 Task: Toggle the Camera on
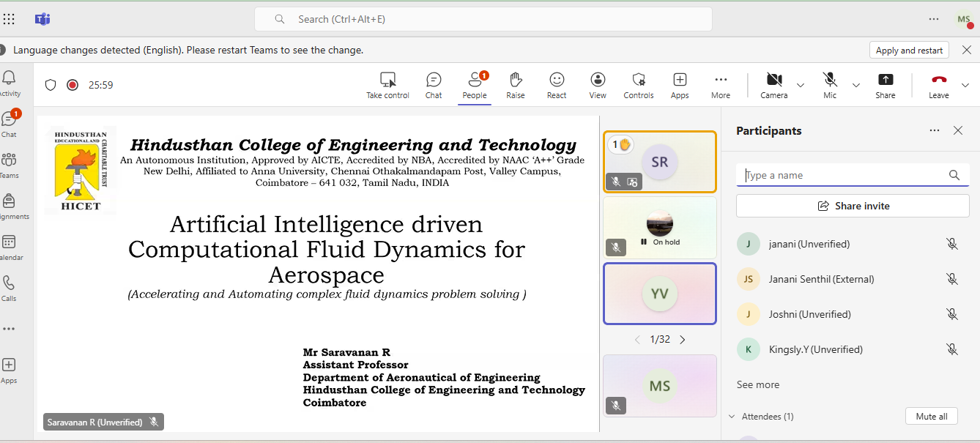pos(773,84)
